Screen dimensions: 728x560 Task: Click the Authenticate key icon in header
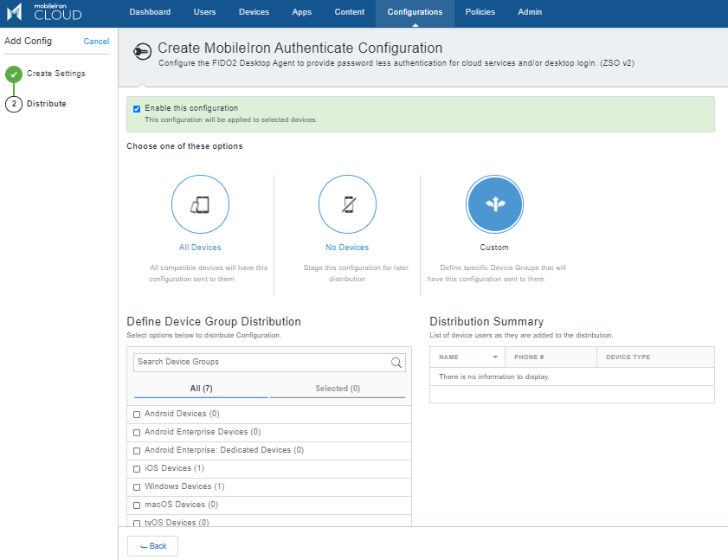(x=142, y=52)
